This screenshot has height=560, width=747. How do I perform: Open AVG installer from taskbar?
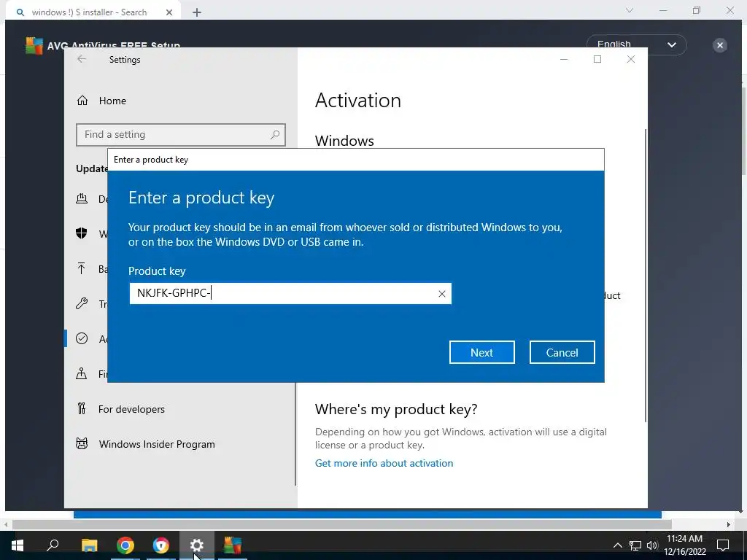coord(233,545)
